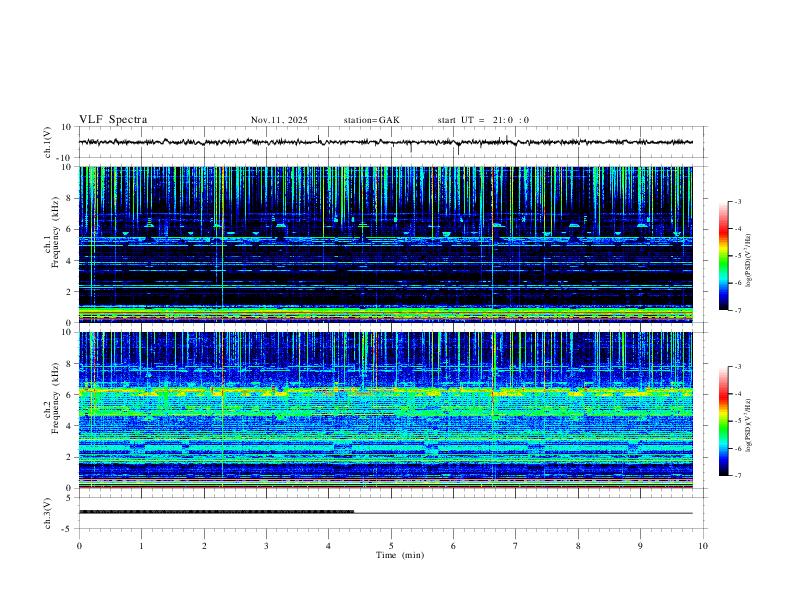
Task: Click the "8" kHz tick on ch.1 frequency axis
Action: point(69,198)
